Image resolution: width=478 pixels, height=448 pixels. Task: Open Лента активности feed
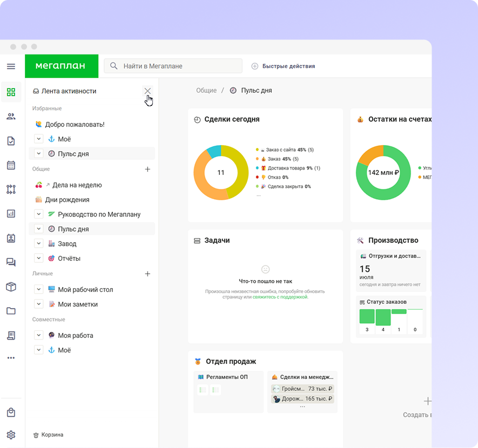coord(65,91)
